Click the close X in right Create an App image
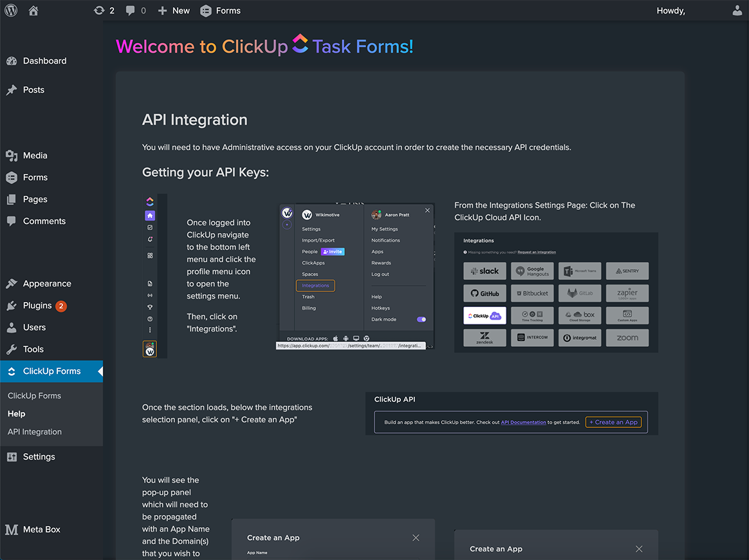 (x=639, y=549)
